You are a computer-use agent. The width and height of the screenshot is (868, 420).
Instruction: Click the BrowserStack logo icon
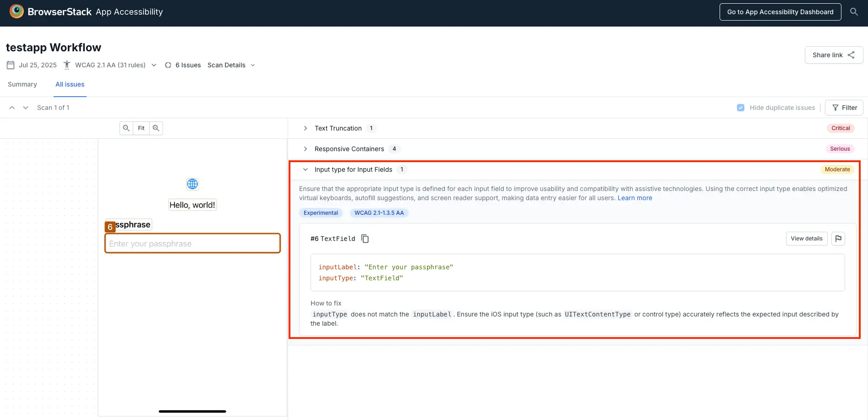(16, 11)
